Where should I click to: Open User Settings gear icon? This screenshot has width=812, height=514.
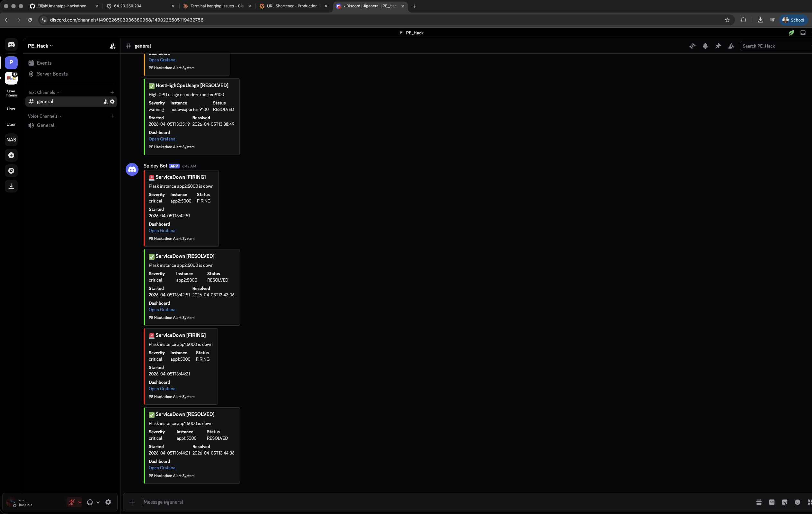click(x=108, y=502)
